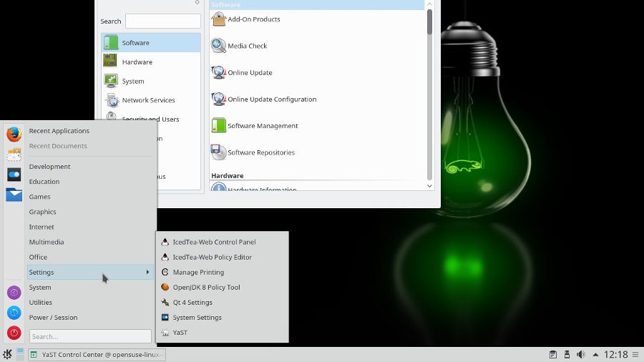Open the System menu category
644x362 pixels.
[x=90, y=288]
